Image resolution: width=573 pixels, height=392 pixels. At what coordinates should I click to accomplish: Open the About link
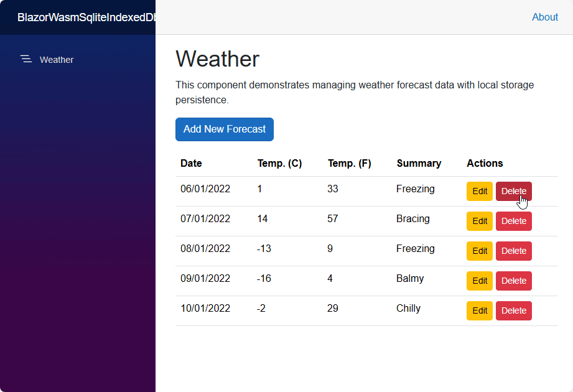coord(544,17)
